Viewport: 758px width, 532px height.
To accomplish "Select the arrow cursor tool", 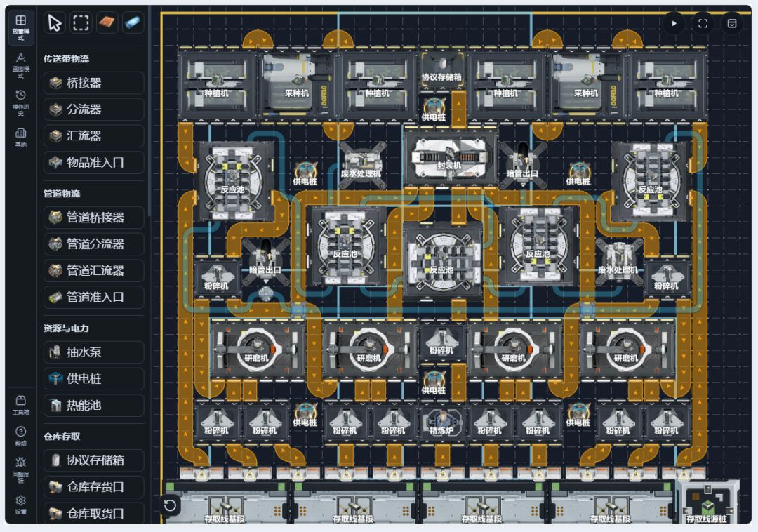I will 55,22.
